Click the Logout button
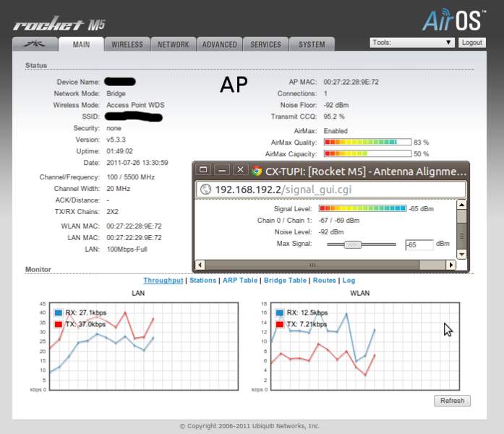Image resolution: width=504 pixels, height=434 pixels. click(472, 43)
